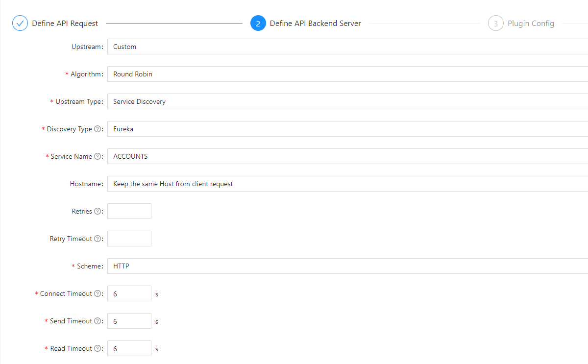The image size is (588, 364).
Task: Click the Connect Timeout value field
Action: click(129, 293)
